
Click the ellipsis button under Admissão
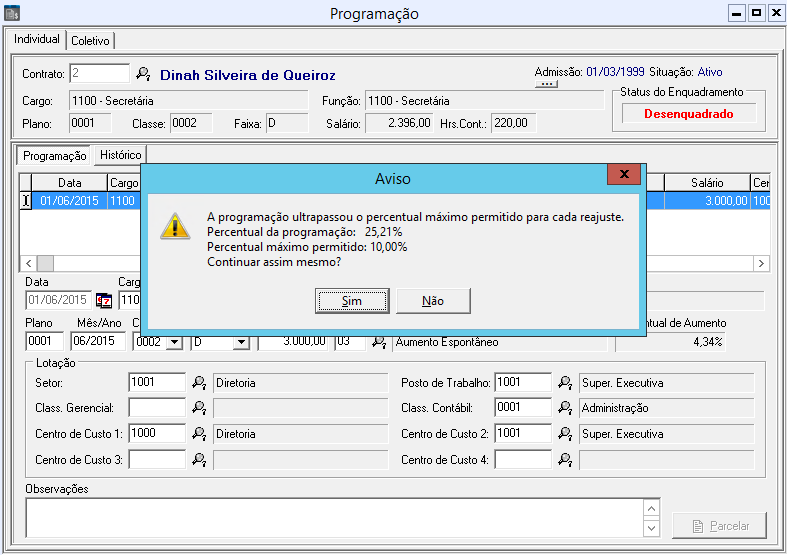[x=547, y=84]
